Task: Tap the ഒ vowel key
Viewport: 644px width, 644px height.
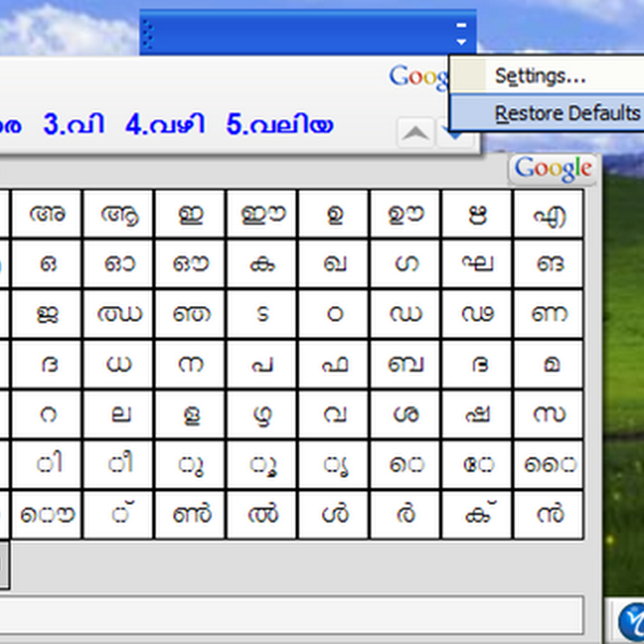Action: click(x=47, y=264)
